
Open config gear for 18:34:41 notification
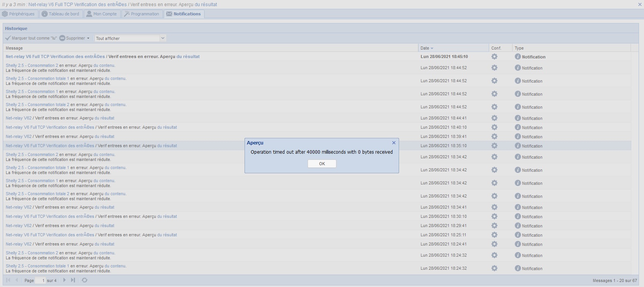(494, 207)
